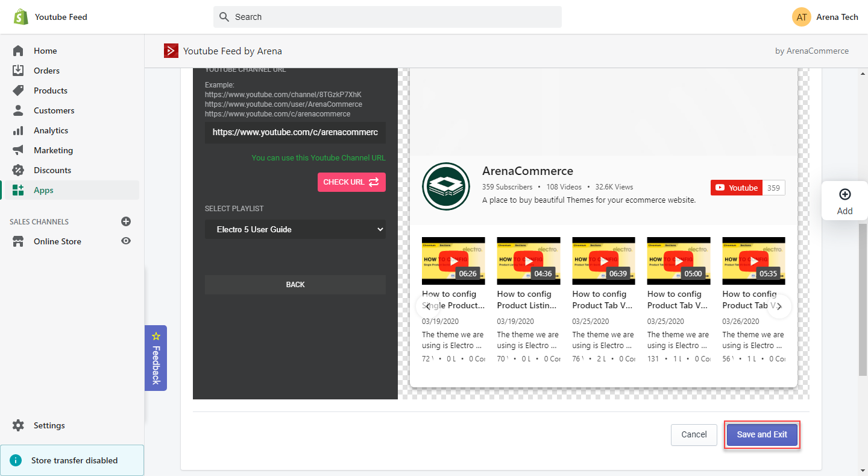Select the Products tag icon
This screenshot has width=868, height=476.
tap(18, 90)
